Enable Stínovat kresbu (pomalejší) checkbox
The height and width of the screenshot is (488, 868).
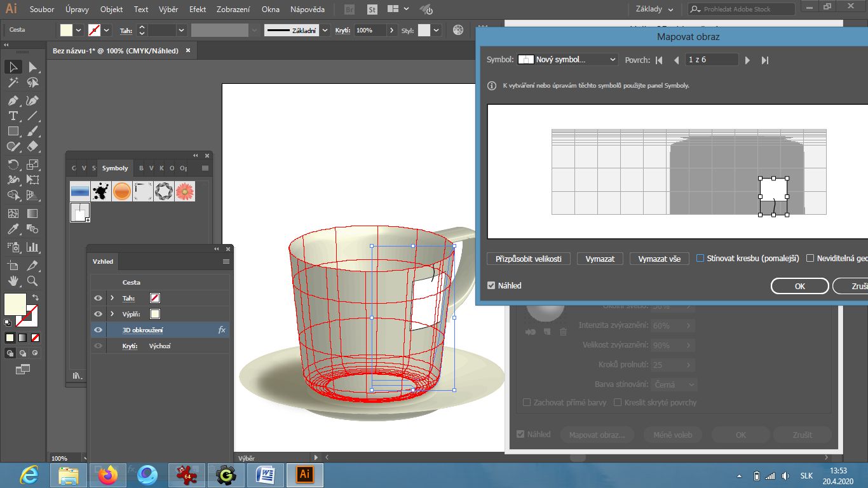point(700,259)
